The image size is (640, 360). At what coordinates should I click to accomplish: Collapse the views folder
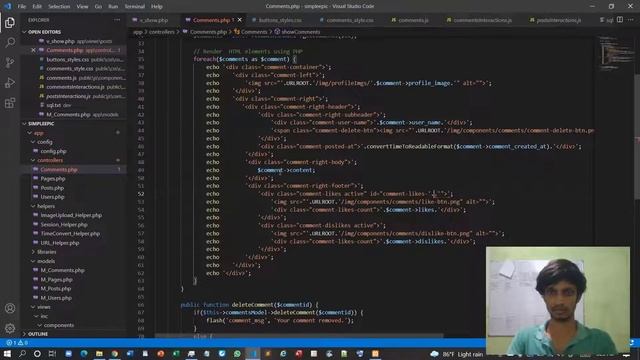(44, 307)
